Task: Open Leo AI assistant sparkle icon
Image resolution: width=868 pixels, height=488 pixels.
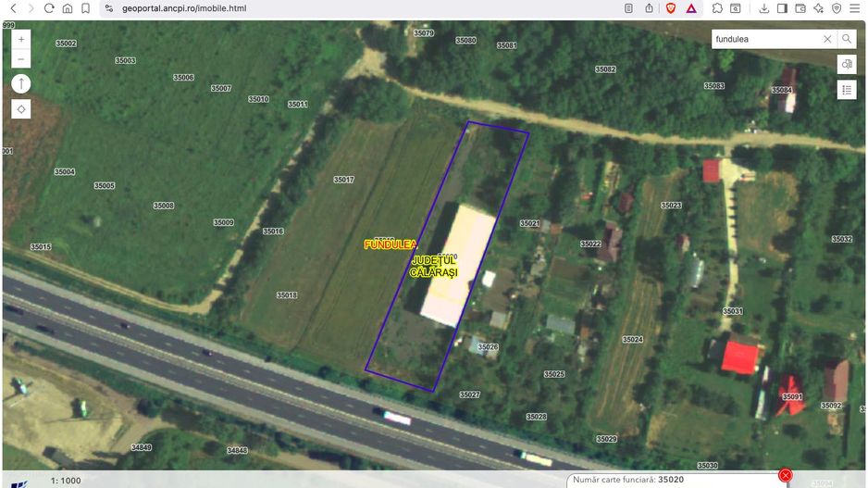Action: coord(818,8)
